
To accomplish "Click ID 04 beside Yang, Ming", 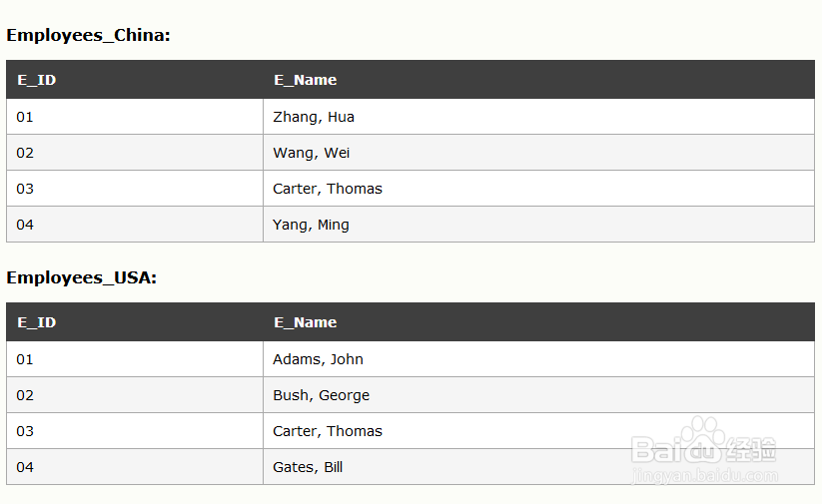I will (x=25, y=225).
